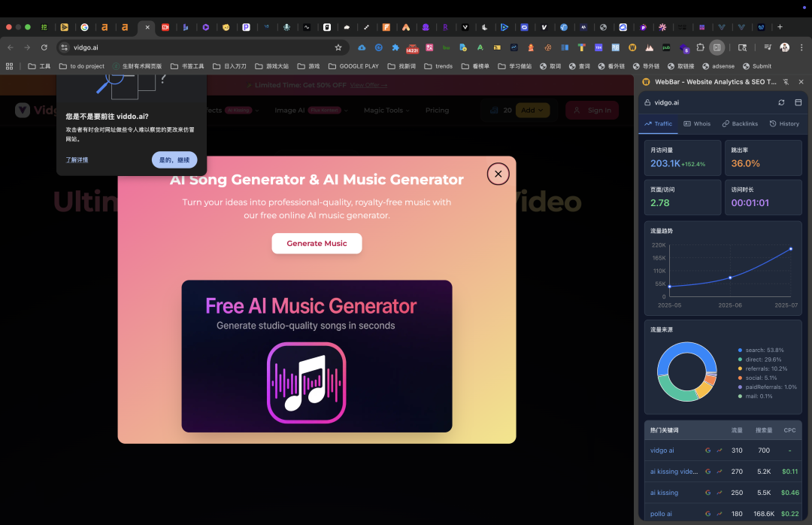Open the Chrome three-dot menu
The width and height of the screenshot is (812, 525).
(x=801, y=47)
